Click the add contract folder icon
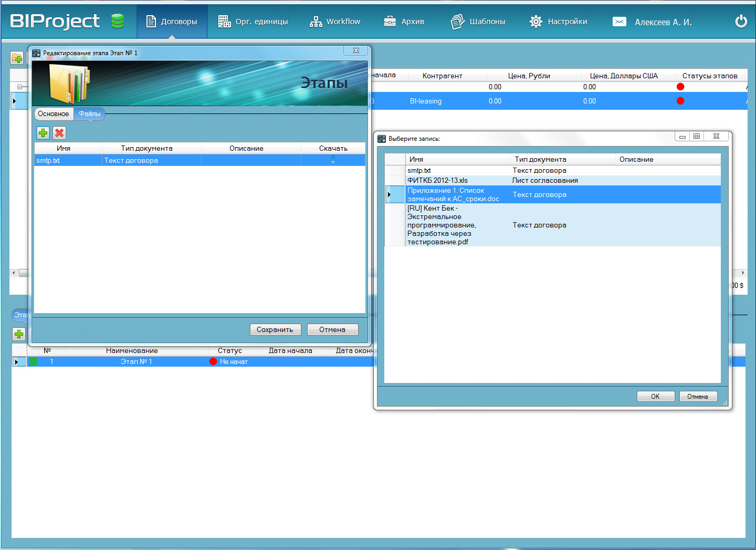 coord(17,58)
